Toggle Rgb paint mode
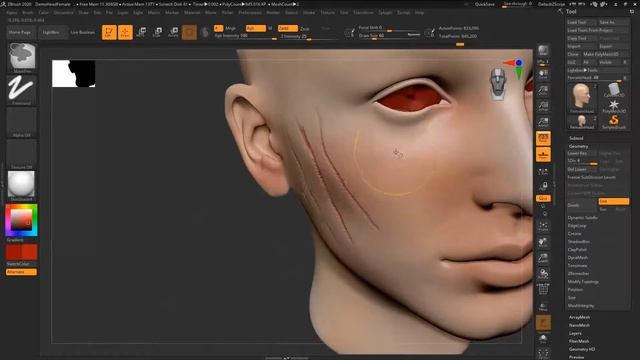The width and height of the screenshot is (640, 360). coord(256,28)
